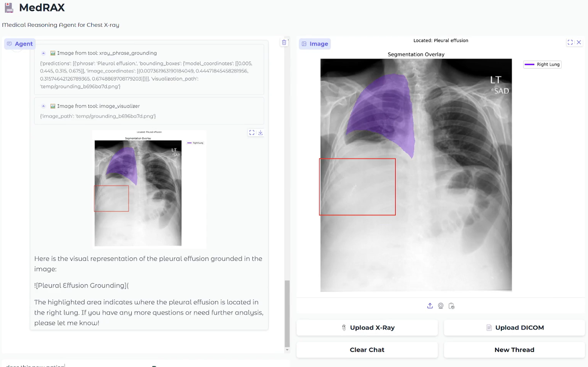Screen dimensions: 588x367
Task: Select the webcam capture source icon
Action: click(441, 306)
